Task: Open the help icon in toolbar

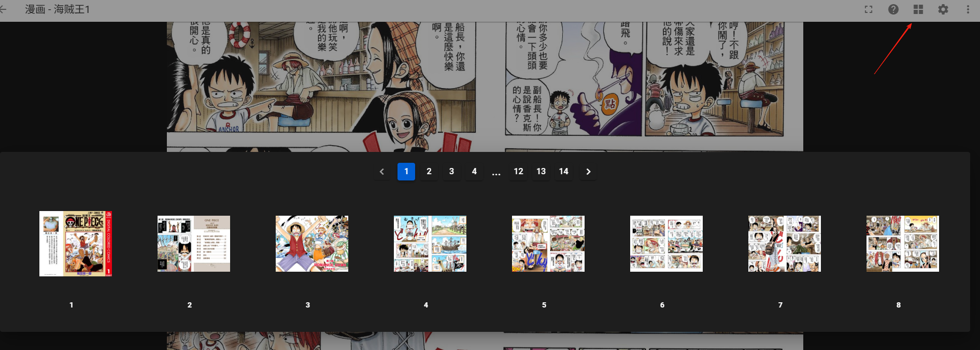Action: click(x=893, y=9)
